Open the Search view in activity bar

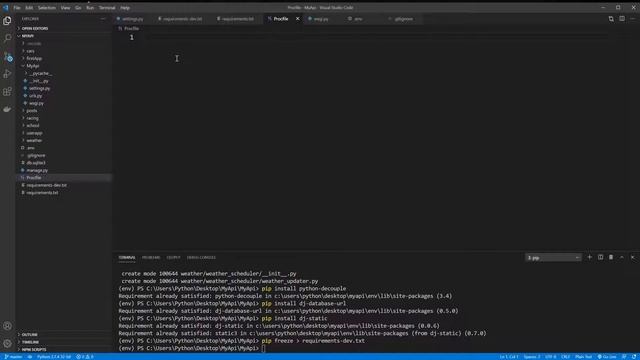pyautogui.click(x=7, y=38)
